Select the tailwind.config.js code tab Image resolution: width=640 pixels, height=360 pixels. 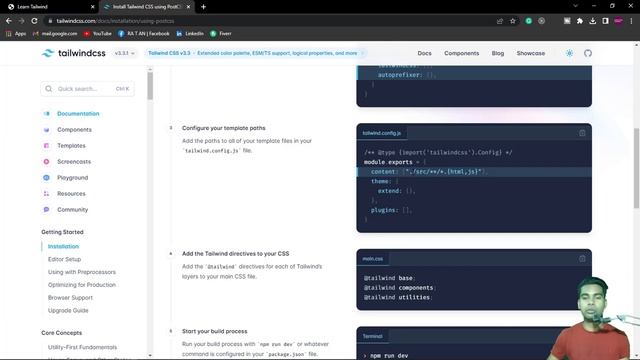click(382, 133)
